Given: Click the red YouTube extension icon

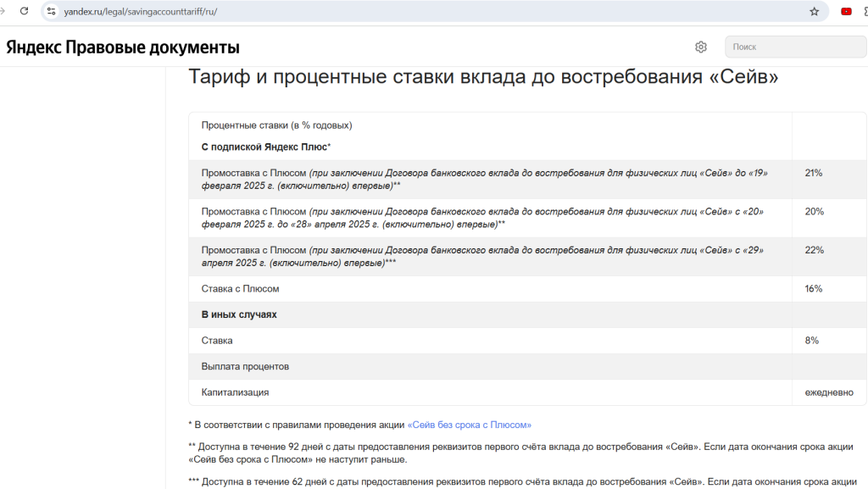Looking at the screenshot, I should click(x=846, y=12).
